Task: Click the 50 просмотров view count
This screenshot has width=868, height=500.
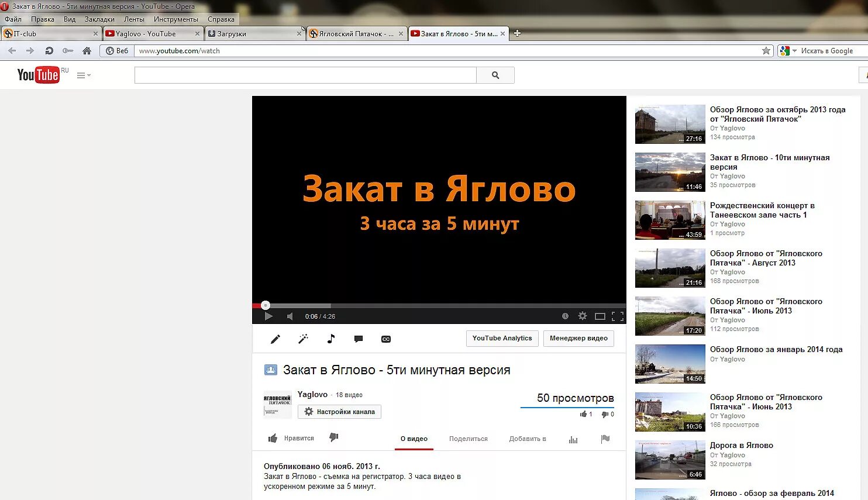Action: click(x=576, y=398)
